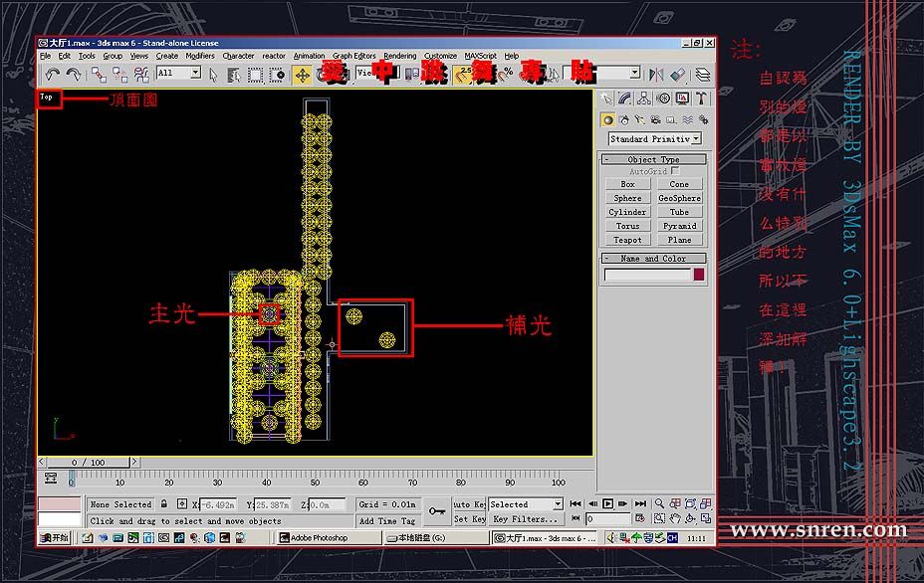924x583 pixels.
Task: Open the named selection sets dropdown
Action: (x=602, y=73)
